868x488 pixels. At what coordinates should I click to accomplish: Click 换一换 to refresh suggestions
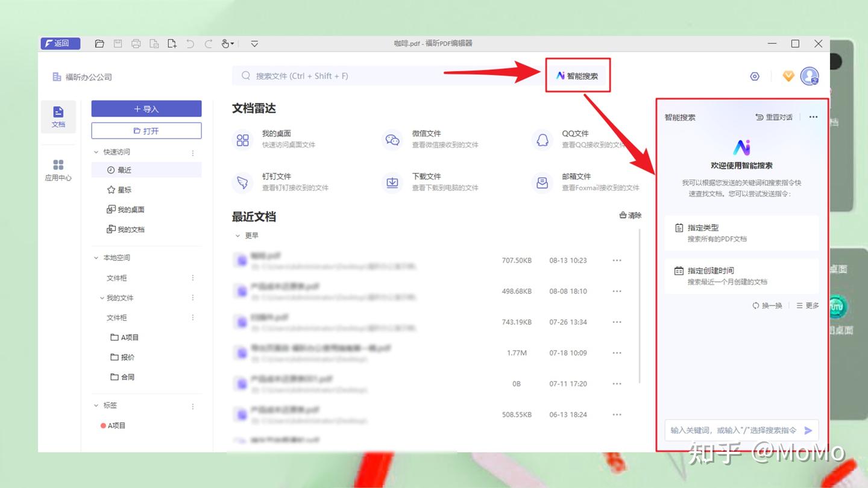pyautogui.click(x=767, y=305)
